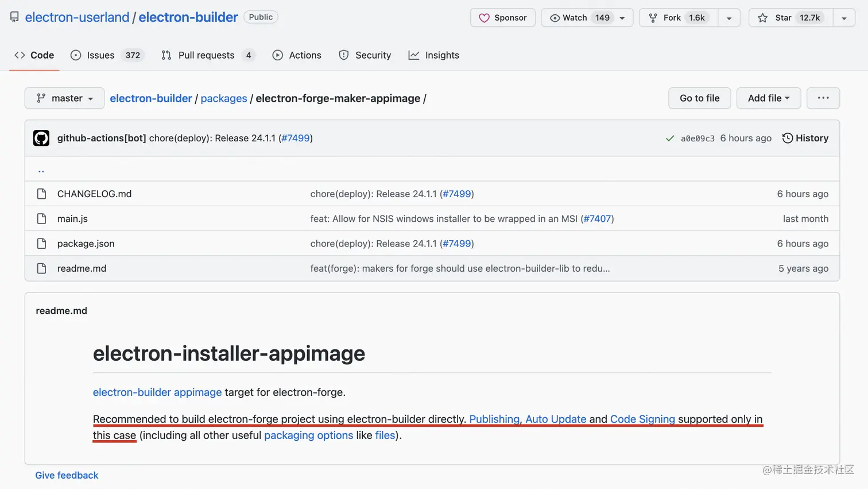The height and width of the screenshot is (489, 868).
Task: Click the '5 years ago' timestamp
Action: point(803,268)
